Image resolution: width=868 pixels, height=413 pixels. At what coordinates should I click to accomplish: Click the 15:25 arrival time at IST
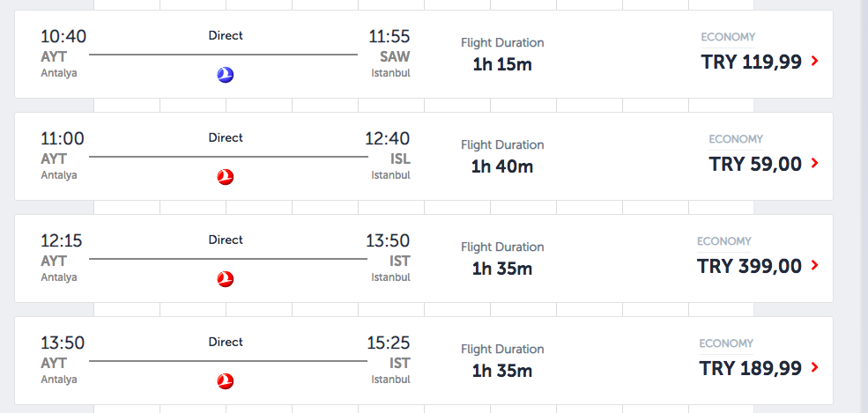(389, 343)
